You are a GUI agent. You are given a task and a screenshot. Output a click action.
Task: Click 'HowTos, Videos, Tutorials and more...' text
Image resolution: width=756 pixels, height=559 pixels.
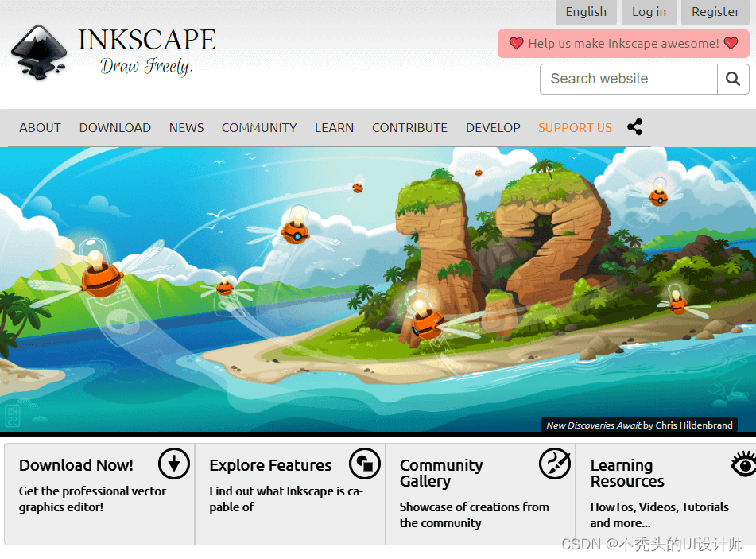[x=660, y=514]
